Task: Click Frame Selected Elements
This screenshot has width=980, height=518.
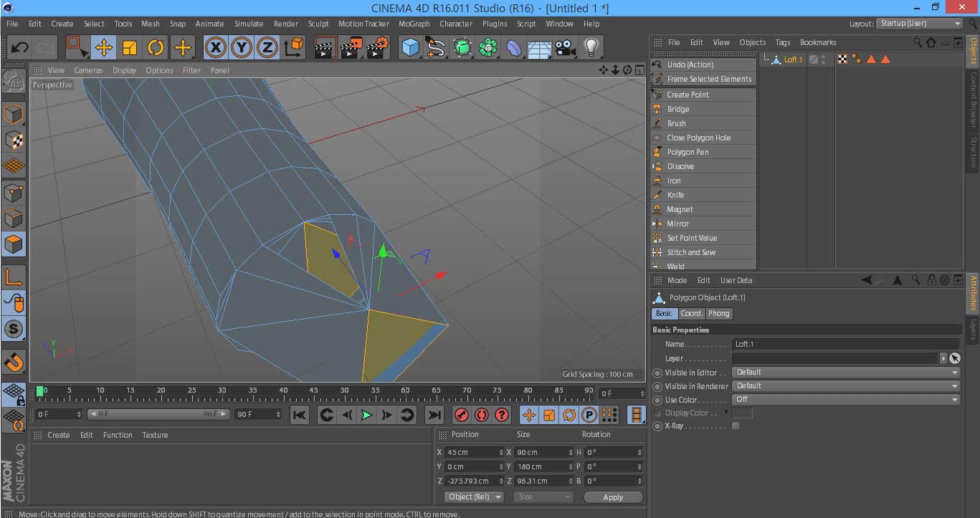Action: point(703,79)
